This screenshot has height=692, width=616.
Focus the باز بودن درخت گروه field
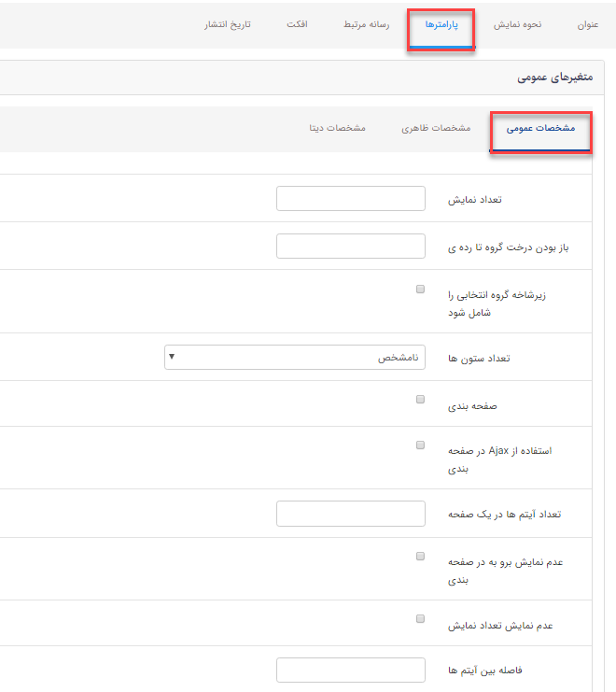(351, 247)
